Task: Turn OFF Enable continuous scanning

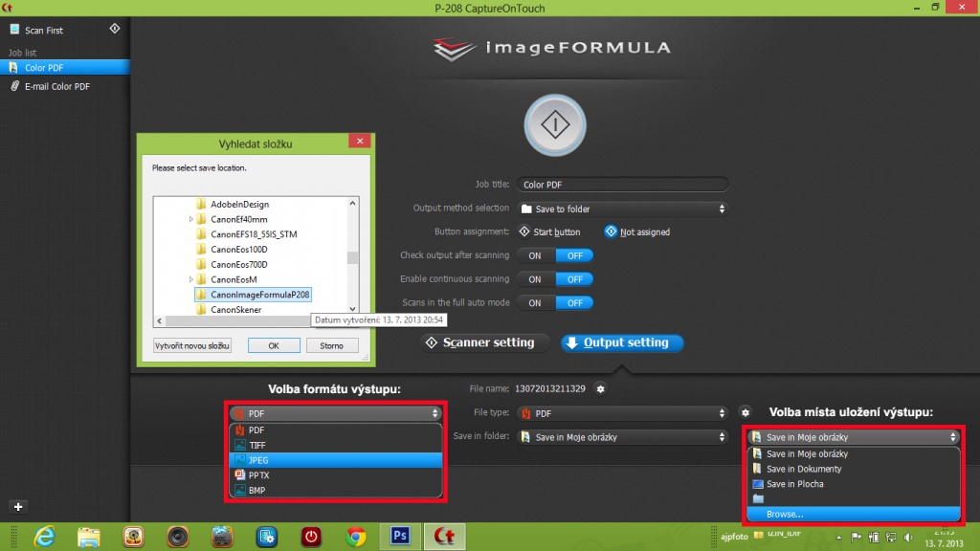Action: [574, 279]
